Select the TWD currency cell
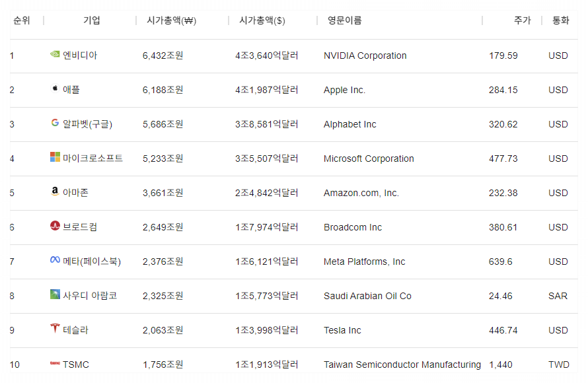 pos(559,365)
